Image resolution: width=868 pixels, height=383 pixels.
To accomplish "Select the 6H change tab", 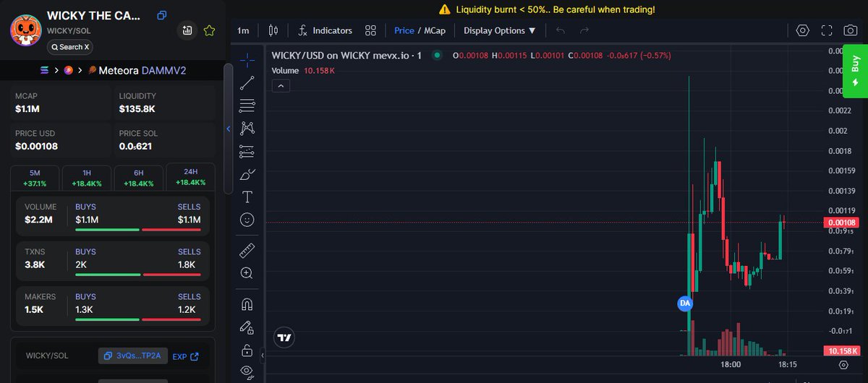I will [138, 178].
